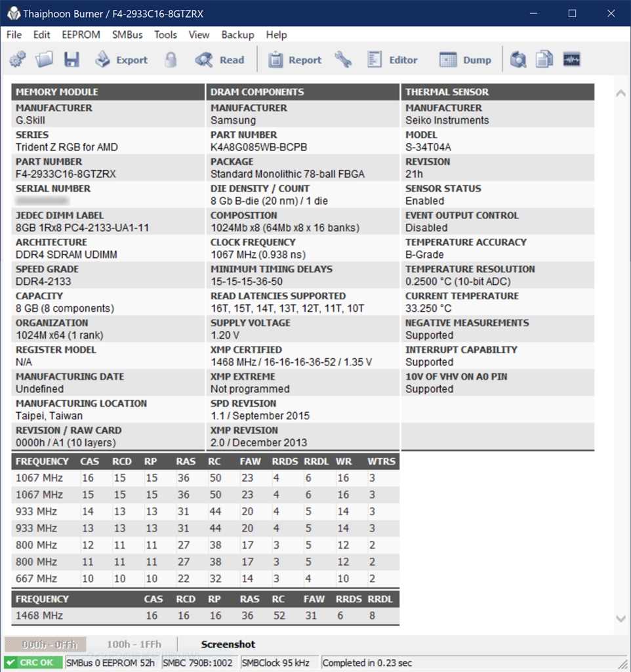Click the wrench tools icon
This screenshot has width=631, height=672.
(x=343, y=60)
